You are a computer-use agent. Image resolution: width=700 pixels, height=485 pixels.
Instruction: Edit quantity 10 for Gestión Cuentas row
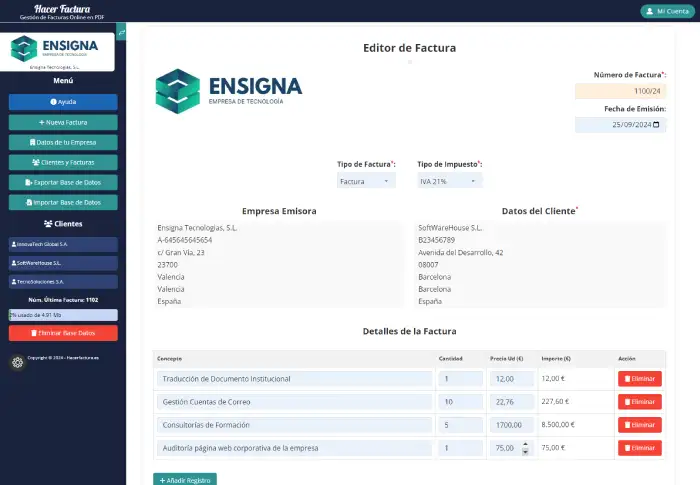(x=461, y=402)
